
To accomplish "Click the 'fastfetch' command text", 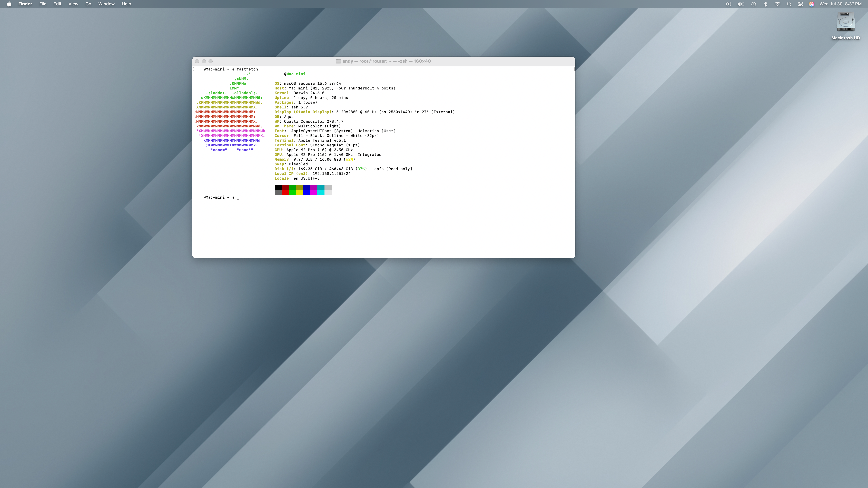I will 247,69.
